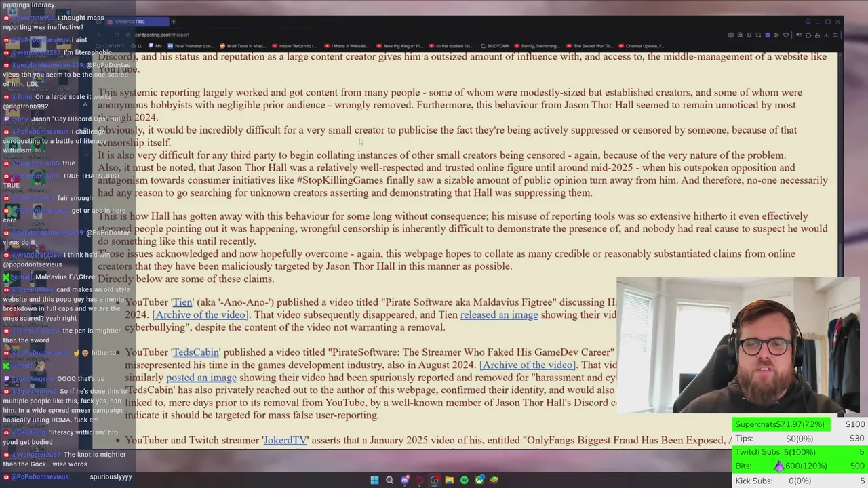Open the 'released an image' link

pos(499,314)
